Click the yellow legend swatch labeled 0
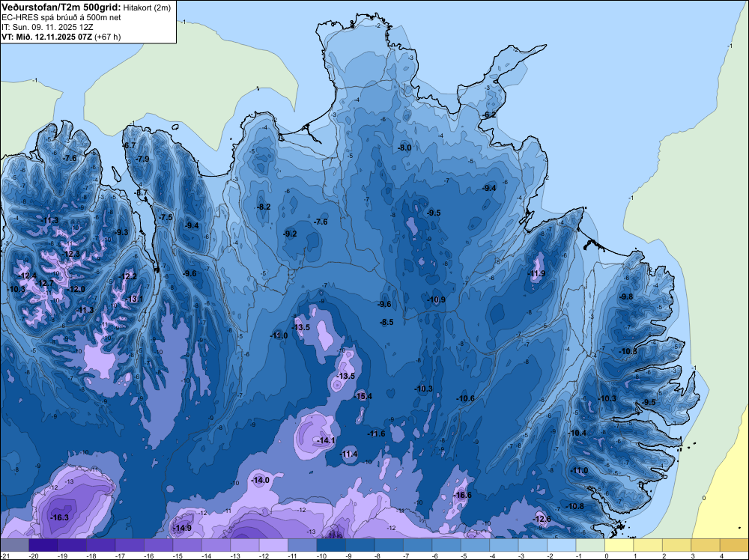 619,545
